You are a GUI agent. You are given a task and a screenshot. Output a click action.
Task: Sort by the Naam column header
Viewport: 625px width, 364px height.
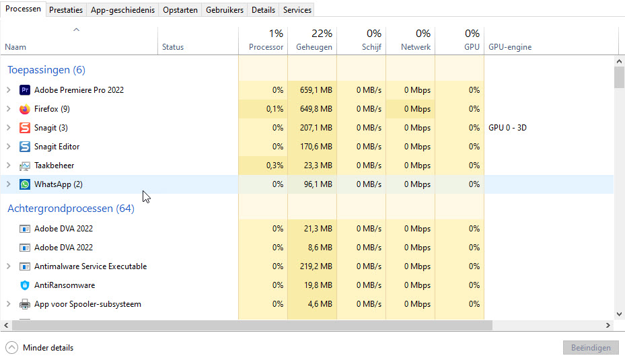tap(79, 40)
